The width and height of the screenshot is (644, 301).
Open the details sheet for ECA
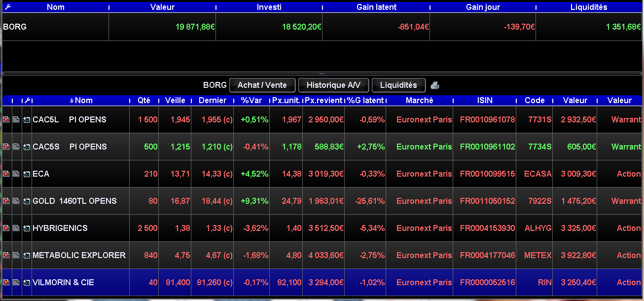coord(16,174)
